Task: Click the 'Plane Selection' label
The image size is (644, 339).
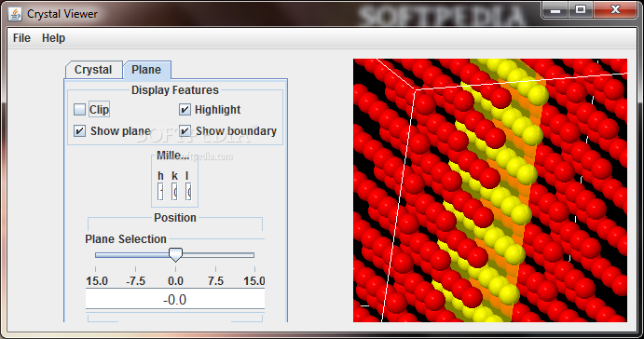Action: (126, 239)
